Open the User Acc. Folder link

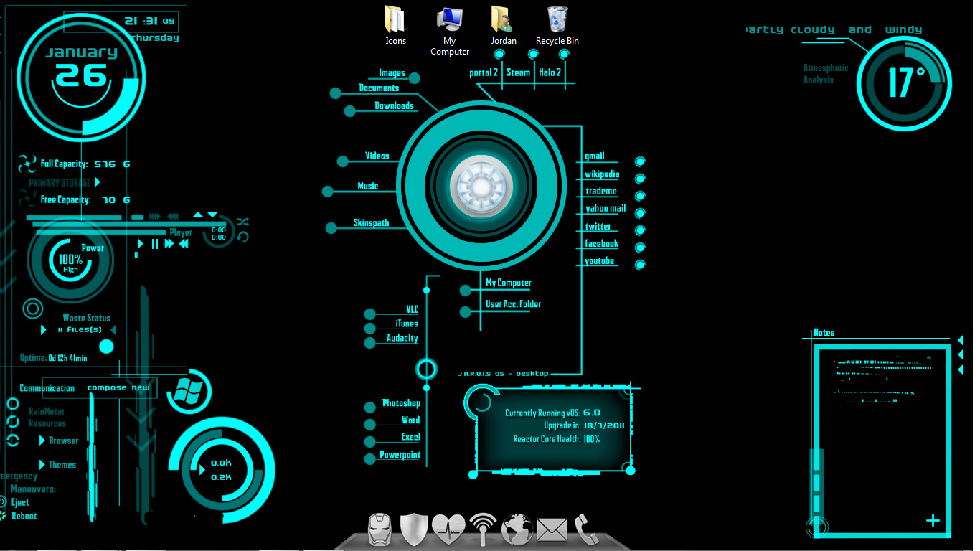click(x=514, y=304)
